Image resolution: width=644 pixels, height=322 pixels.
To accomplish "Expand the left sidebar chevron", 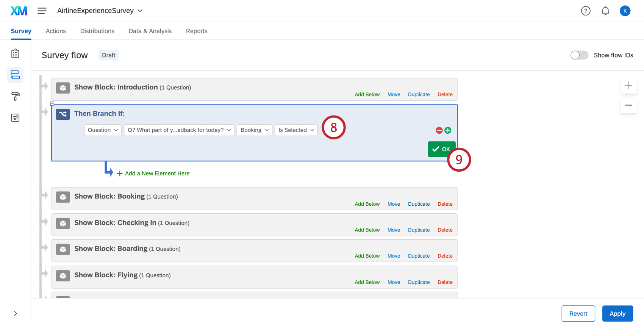I will [x=16, y=314].
